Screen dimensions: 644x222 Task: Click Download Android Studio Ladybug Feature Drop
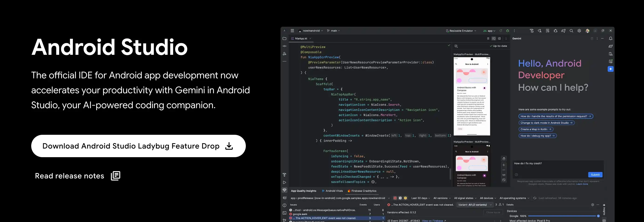coord(138,146)
